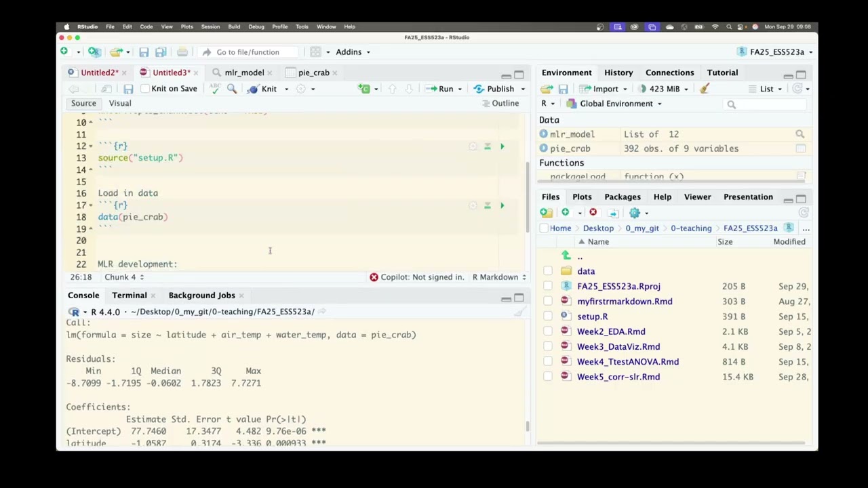Select checkbox for Week3_DataViz.Rmd
This screenshot has width=868, height=488.
point(548,346)
